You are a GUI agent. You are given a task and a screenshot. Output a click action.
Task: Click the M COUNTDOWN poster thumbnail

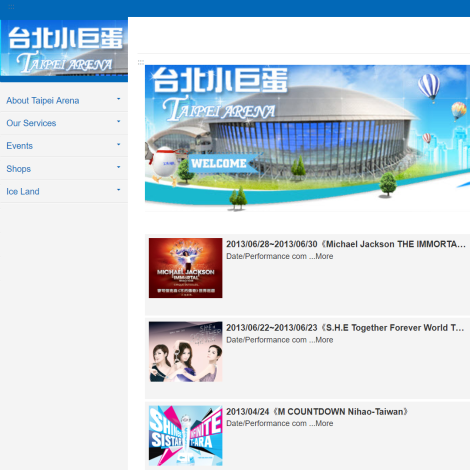(x=186, y=435)
